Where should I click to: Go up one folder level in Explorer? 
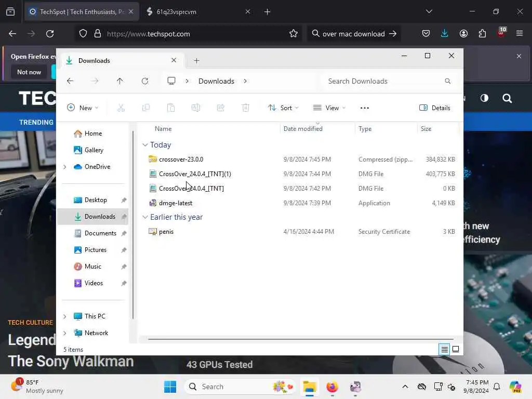(120, 81)
